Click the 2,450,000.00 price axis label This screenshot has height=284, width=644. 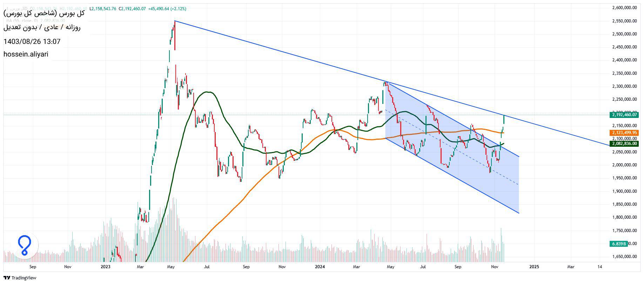624,47
